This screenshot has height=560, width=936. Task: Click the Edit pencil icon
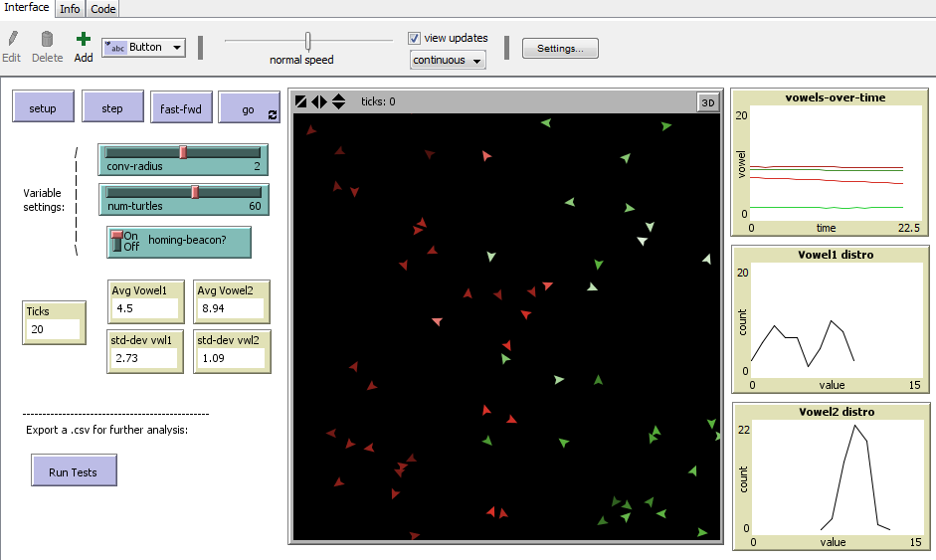pyautogui.click(x=12, y=40)
